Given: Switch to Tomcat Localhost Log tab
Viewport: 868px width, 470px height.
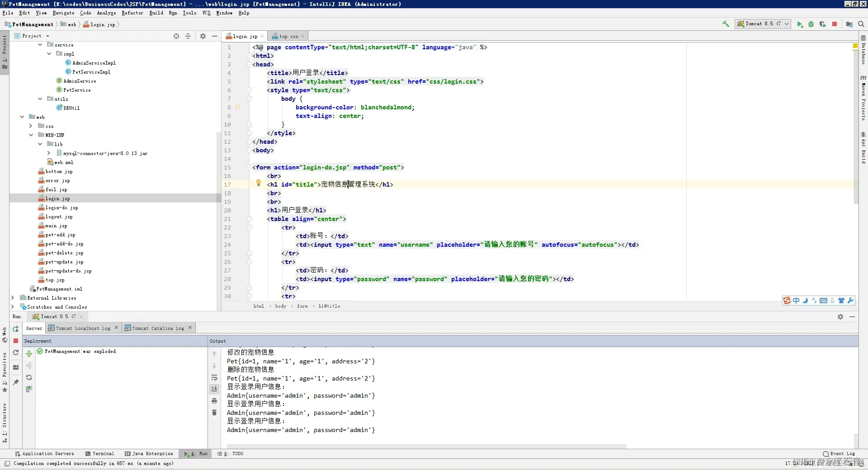Looking at the screenshot, I should (x=83, y=329).
